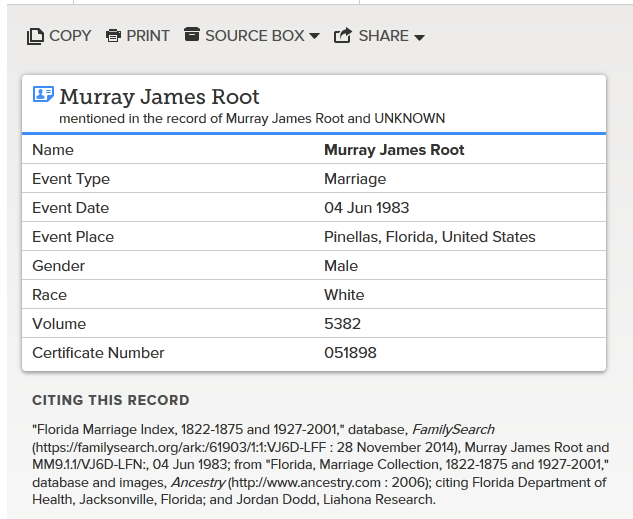The image size is (633, 519).
Task: Click the www.ancestry.com URL in citation
Action: [x=306, y=483]
